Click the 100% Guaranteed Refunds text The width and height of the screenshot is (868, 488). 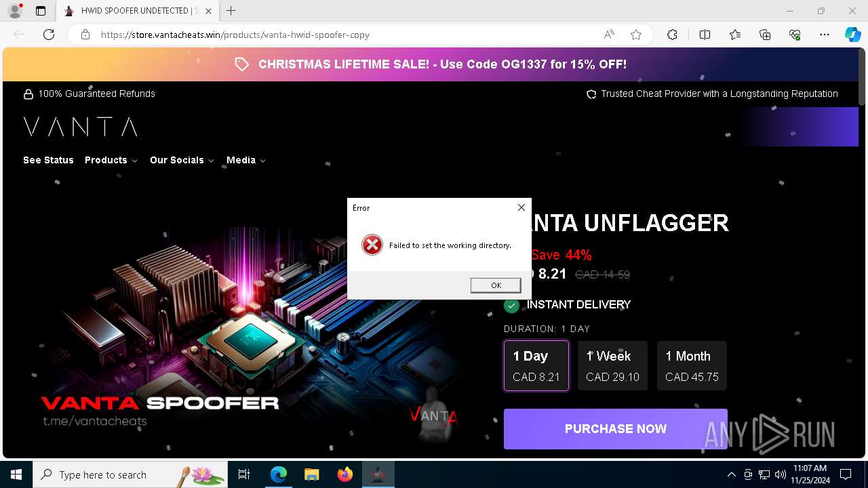click(x=97, y=94)
